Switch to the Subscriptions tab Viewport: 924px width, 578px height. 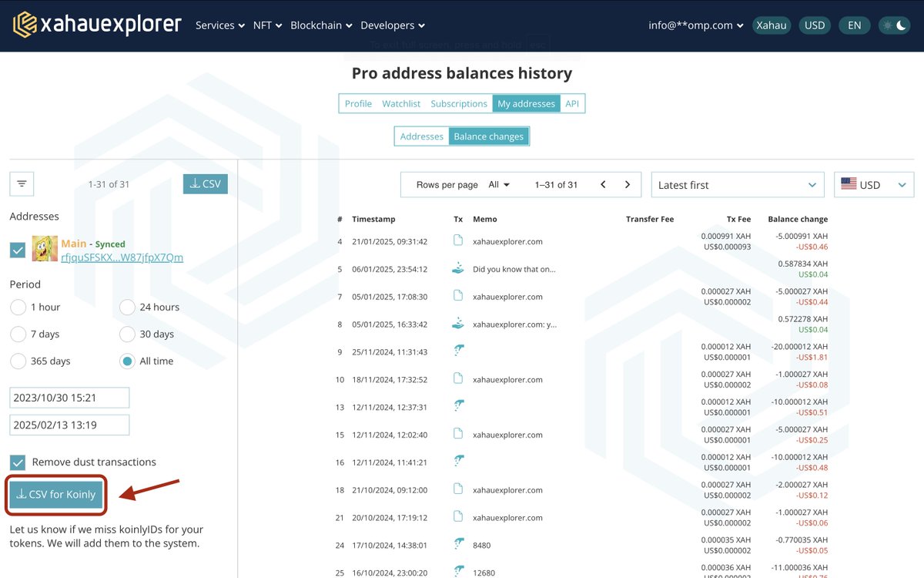[x=459, y=103]
